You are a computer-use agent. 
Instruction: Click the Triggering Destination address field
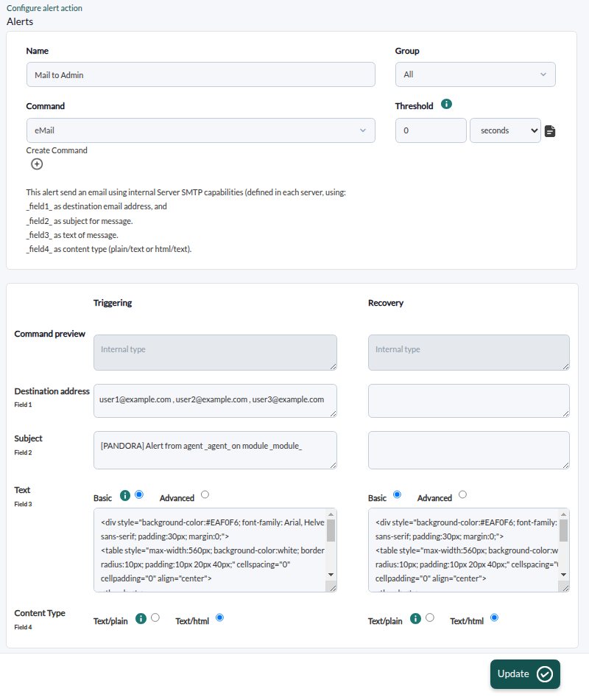pyautogui.click(x=215, y=401)
